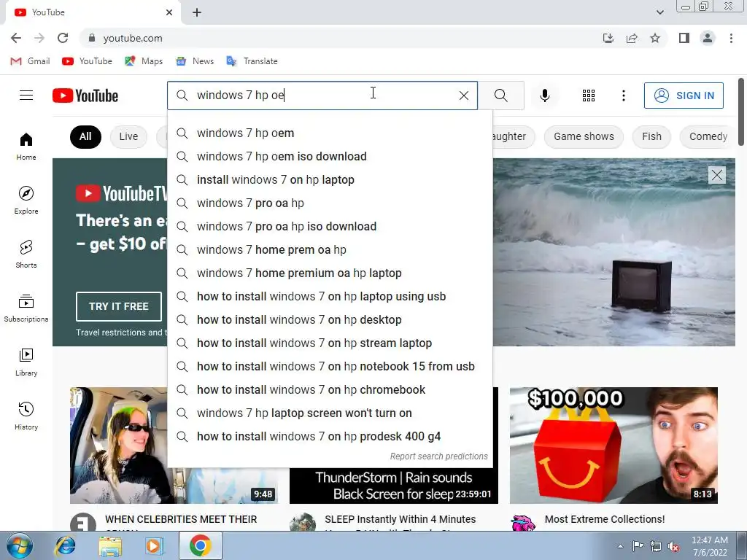Select the Fish filter chip
The width and height of the screenshot is (747, 560).
click(651, 136)
